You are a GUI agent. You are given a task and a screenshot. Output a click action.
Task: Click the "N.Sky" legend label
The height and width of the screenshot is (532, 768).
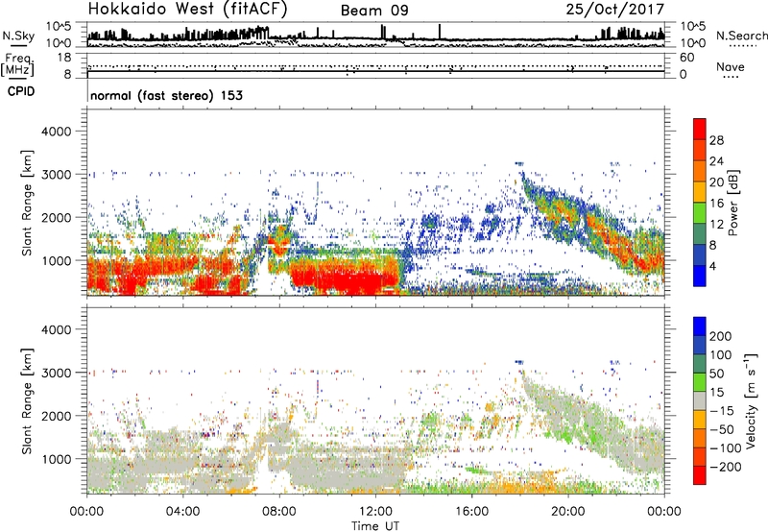(18, 36)
